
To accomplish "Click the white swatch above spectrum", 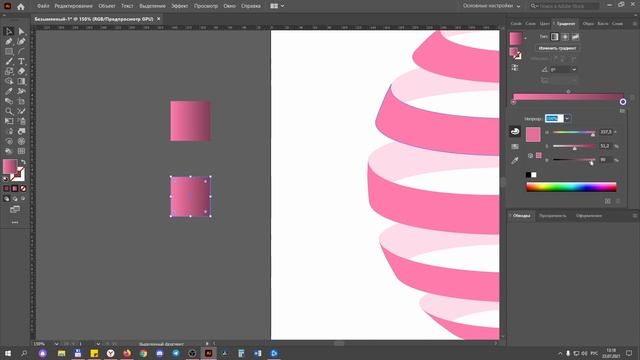I will [533, 175].
